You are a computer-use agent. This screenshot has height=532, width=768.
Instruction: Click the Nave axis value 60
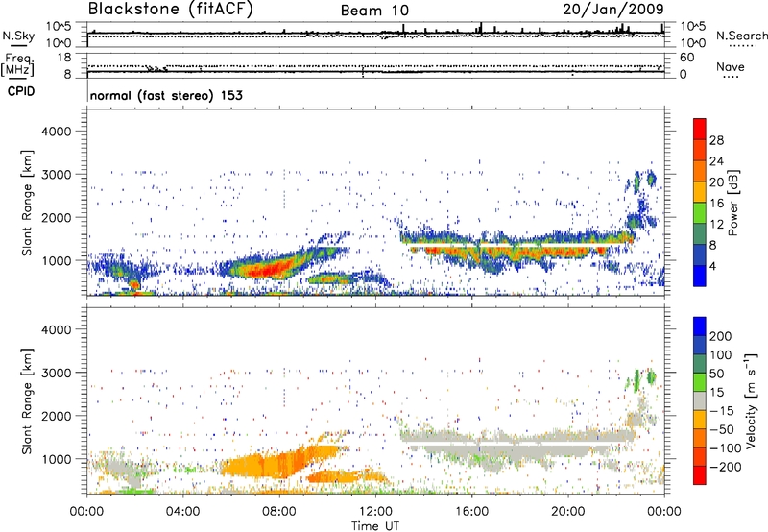(686, 58)
